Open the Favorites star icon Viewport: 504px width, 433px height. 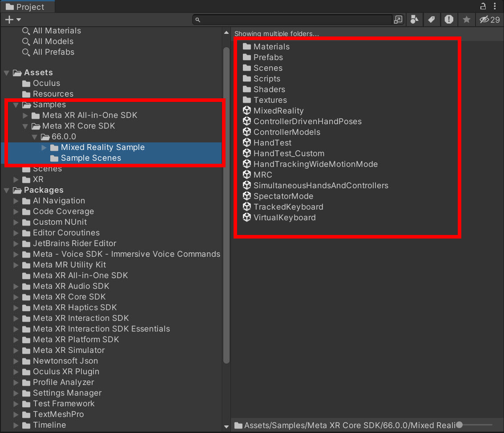(x=466, y=20)
